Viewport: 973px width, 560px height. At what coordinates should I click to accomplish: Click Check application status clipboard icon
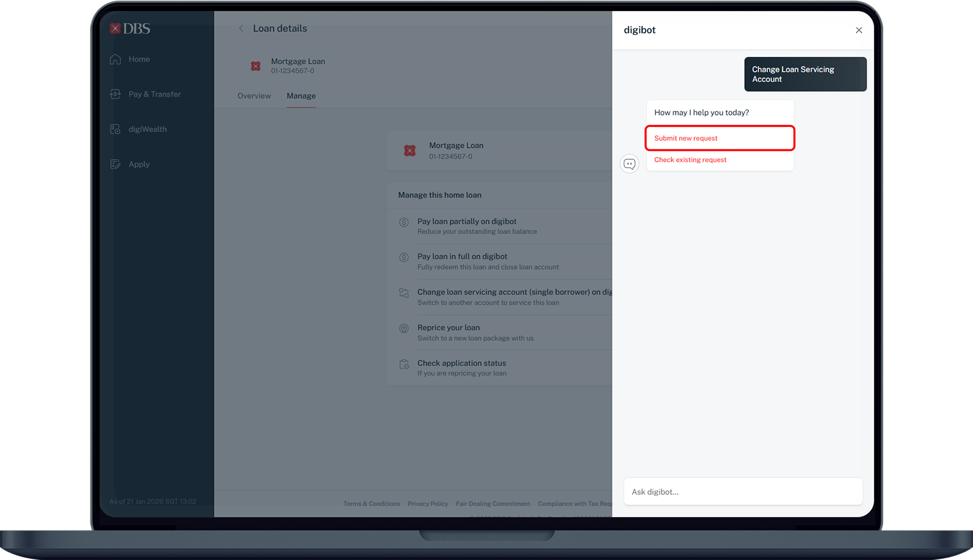coord(404,364)
